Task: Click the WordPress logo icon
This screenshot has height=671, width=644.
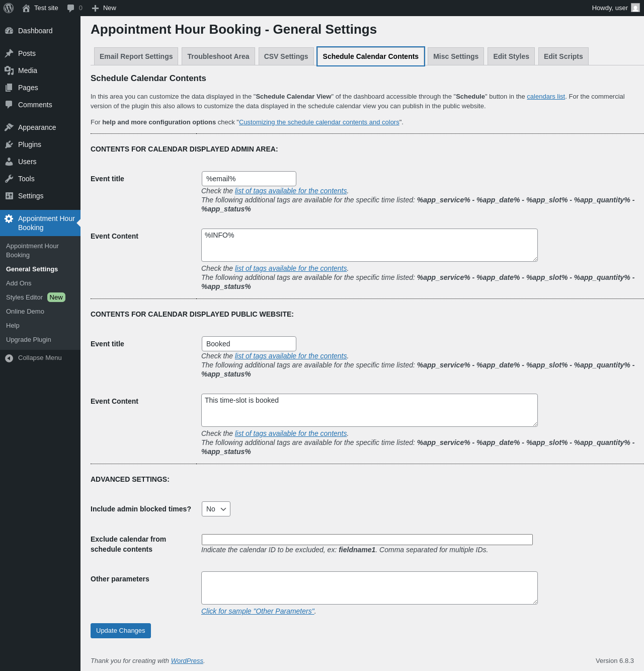Action: [x=9, y=8]
